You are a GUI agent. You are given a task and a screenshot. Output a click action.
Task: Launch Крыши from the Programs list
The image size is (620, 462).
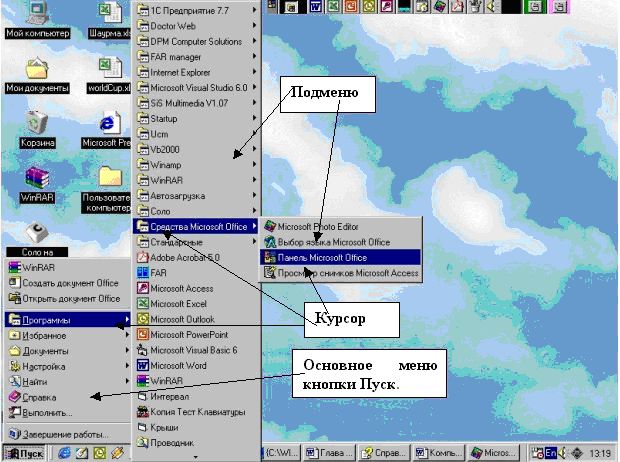coord(196,428)
